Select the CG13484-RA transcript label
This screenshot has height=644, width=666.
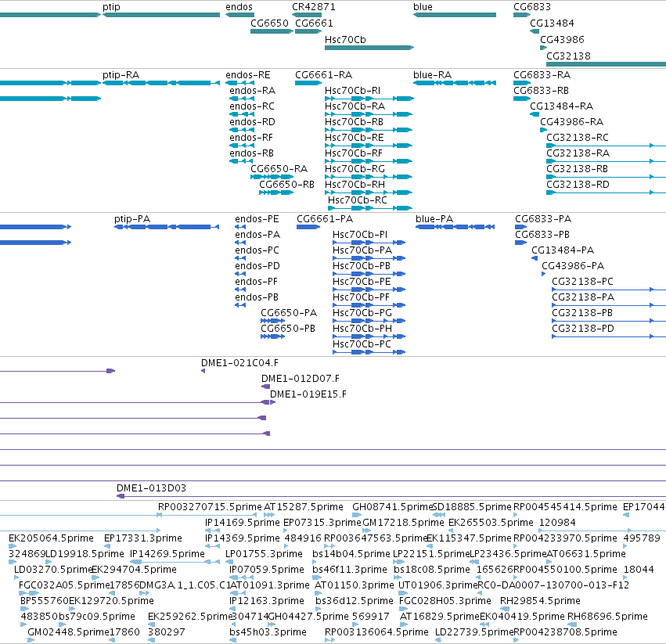[562, 106]
